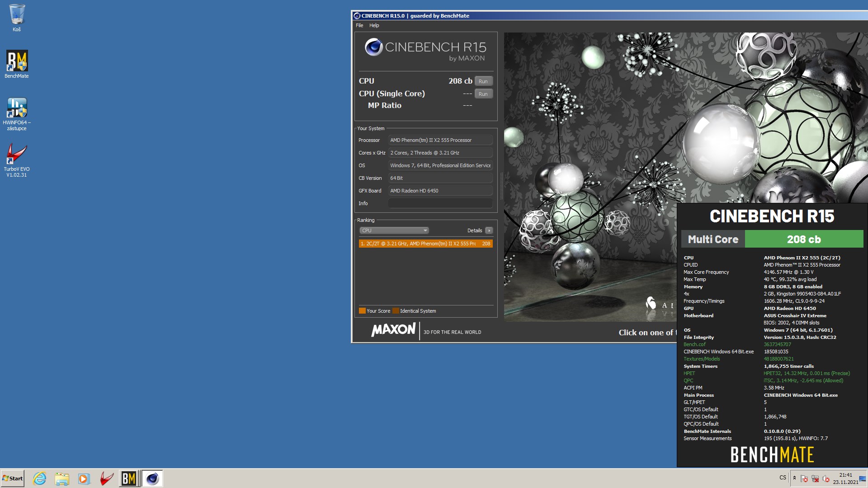Viewport: 868px width, 488px height.
Task: Click the Cinebench logo icon in title bar
Action: (357, 16)
